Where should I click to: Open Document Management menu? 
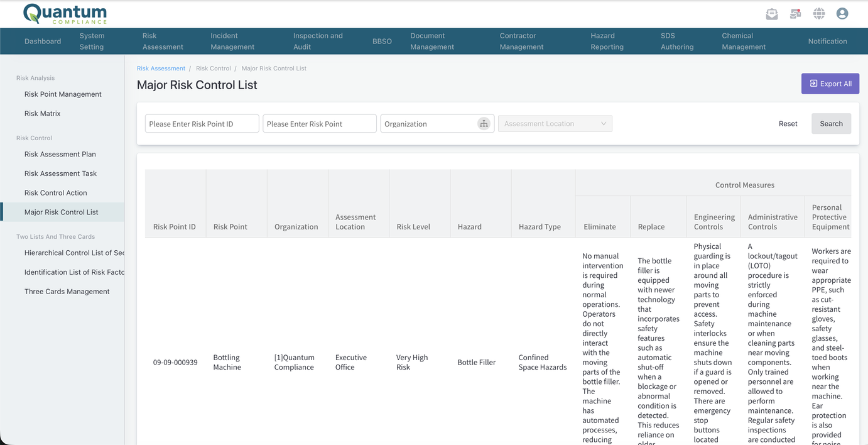432,41
